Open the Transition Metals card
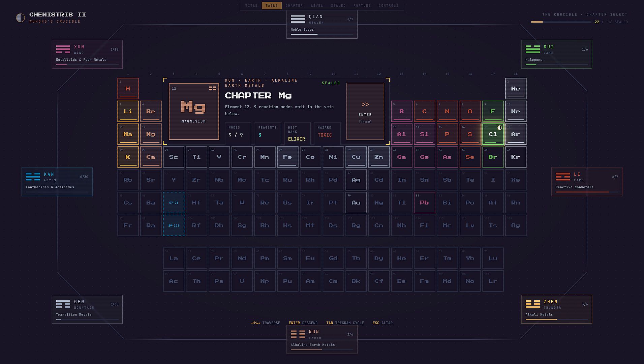Viewport: 644px width, 364px height. [x=87, y=309]
